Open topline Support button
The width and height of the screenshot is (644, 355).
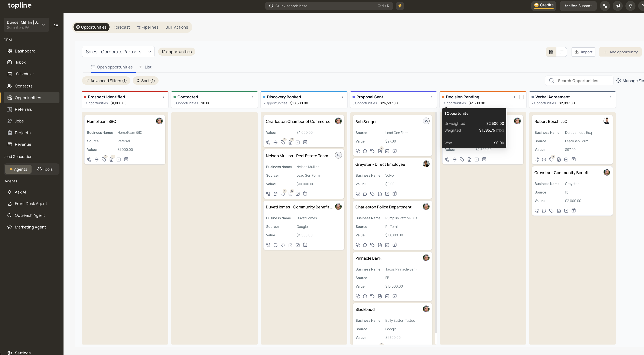pyautogui.click(x=578, y=6)
